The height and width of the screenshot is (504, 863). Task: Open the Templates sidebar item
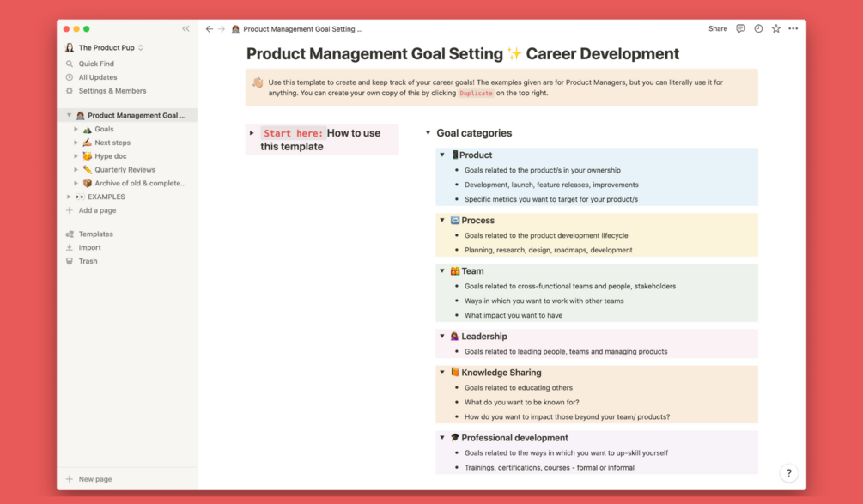click(95, 234)
